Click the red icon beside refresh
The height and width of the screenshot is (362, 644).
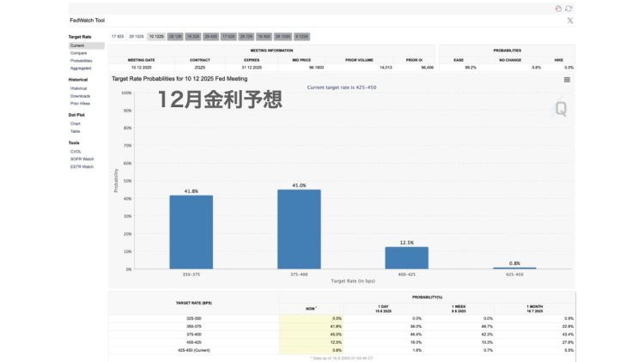click(558, 9)
